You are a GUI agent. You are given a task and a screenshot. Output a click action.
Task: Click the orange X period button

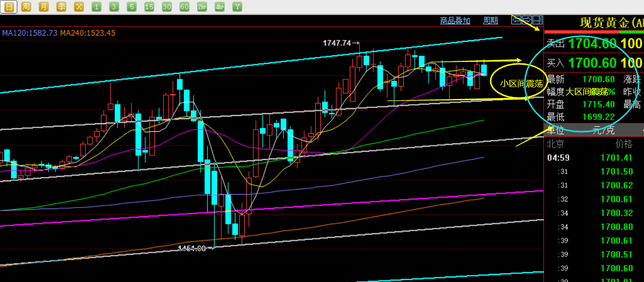point(79,7)
